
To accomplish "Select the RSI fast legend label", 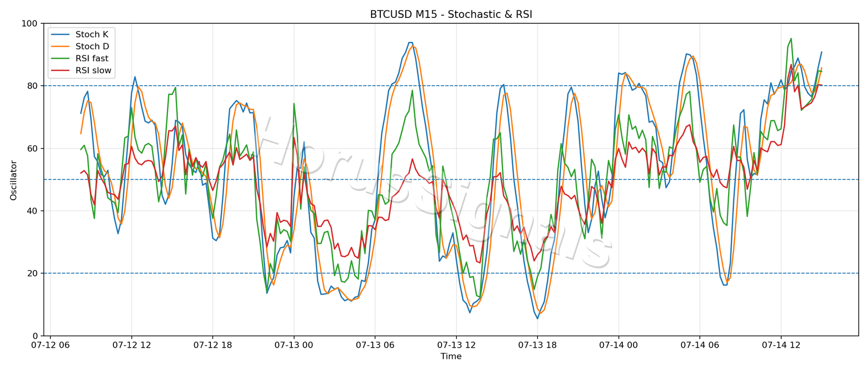I will (x=92, y=59).
